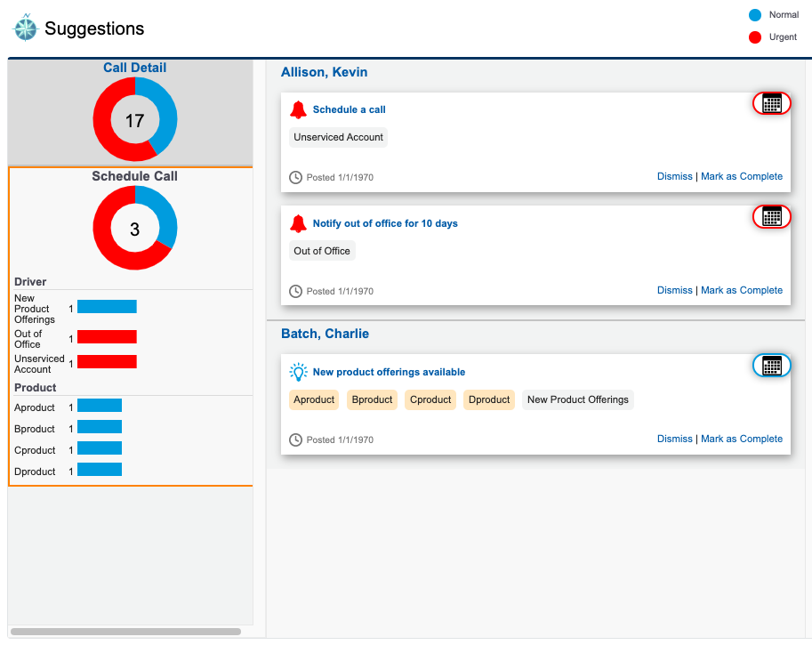Screen dimensions: 812x645
Task: Filter by the Out of Office red bar
Action: point(107,337)
